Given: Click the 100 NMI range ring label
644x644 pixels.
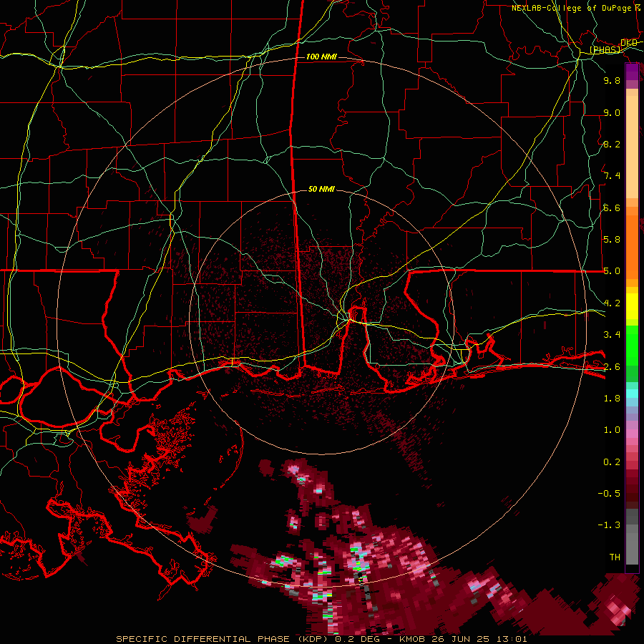Looking at the screenshot, I should click(321, 57).
